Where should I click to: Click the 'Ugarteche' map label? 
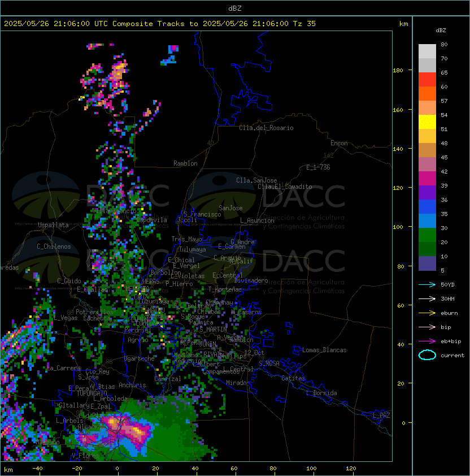pyautogui.click(x=140, y=358)
